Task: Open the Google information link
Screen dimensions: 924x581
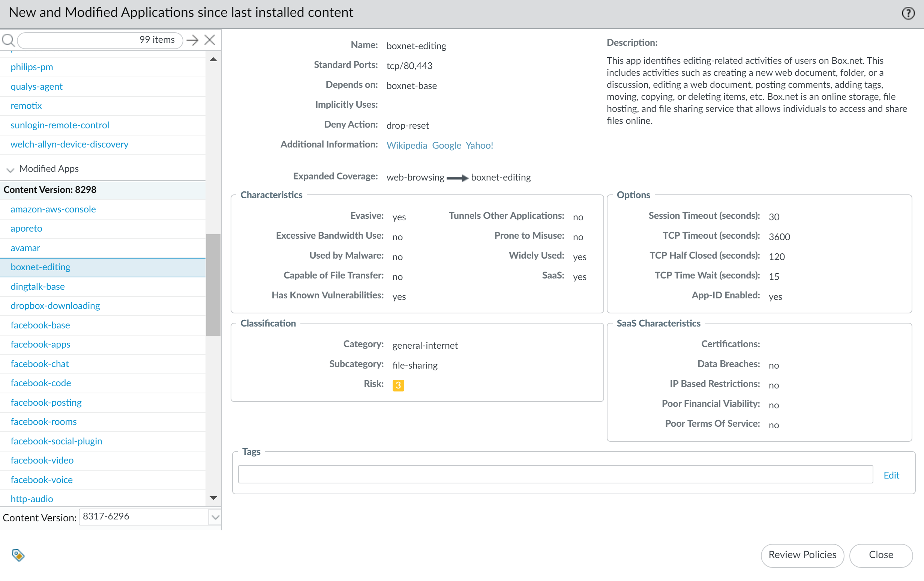Action: [x=446, y=145]
